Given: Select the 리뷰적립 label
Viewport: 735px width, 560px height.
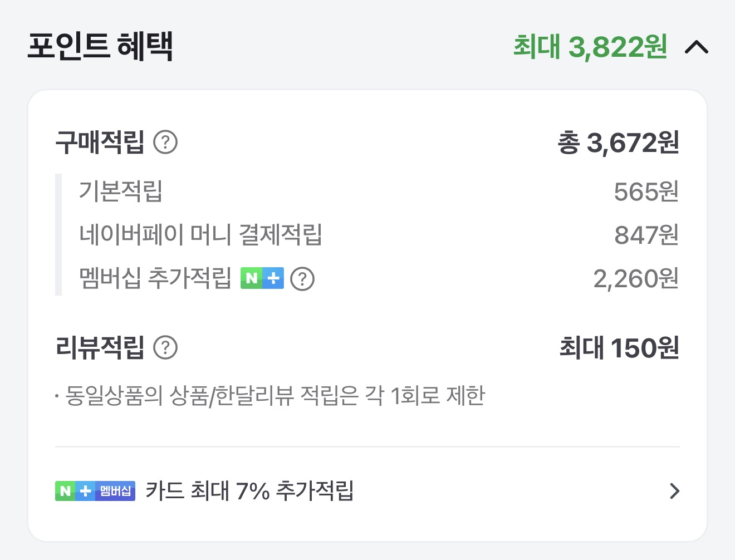Looking at the screenshot, I should [x=100, y=348].
